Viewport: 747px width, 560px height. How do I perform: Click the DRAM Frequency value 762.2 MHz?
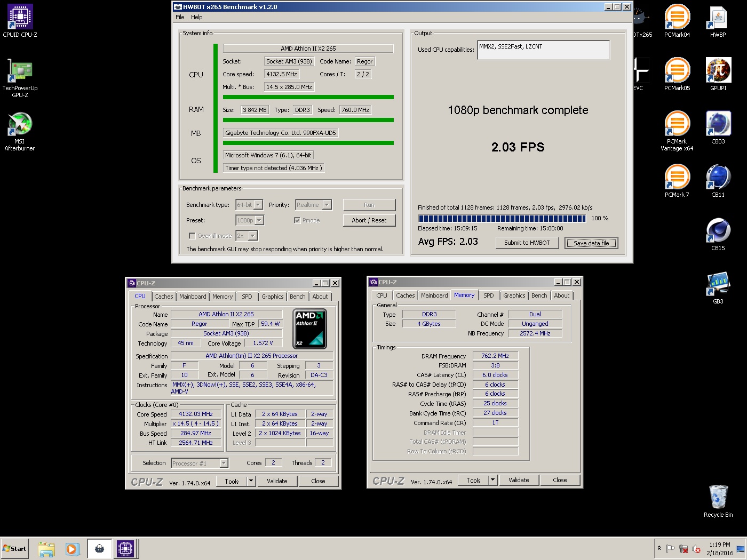tap(495, 356)
